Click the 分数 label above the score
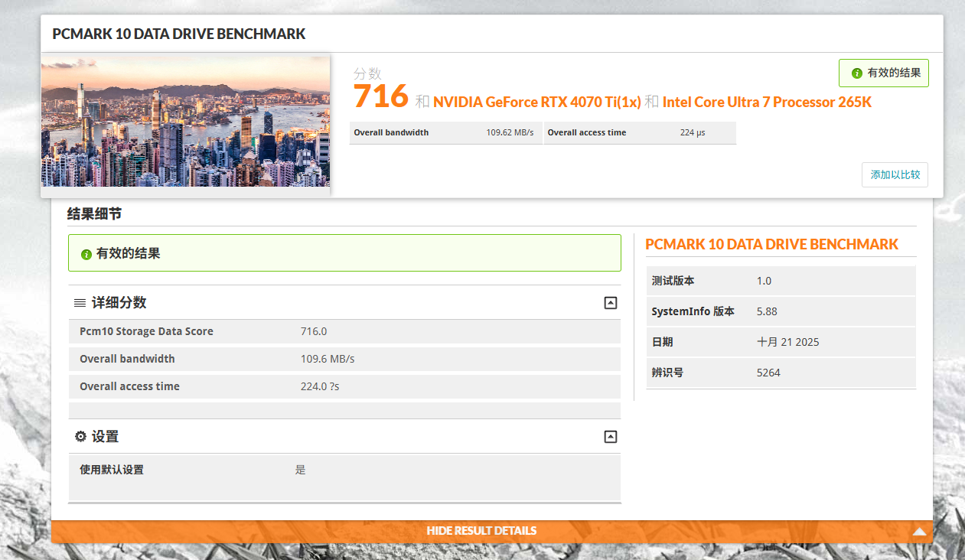The width and height of the screenshot is (965, 560). click(x=367, y=73)
